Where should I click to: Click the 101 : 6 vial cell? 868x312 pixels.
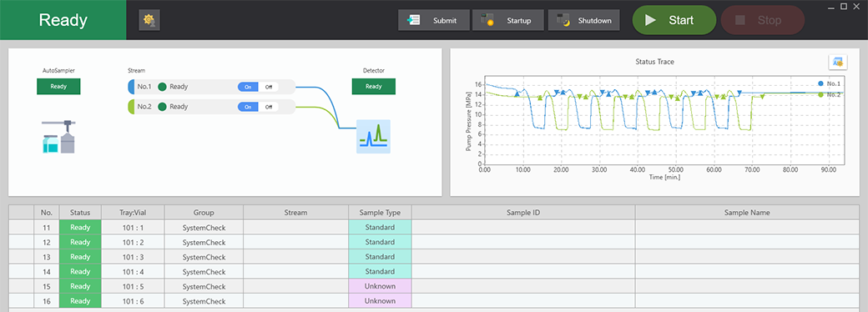coord(133,301)
